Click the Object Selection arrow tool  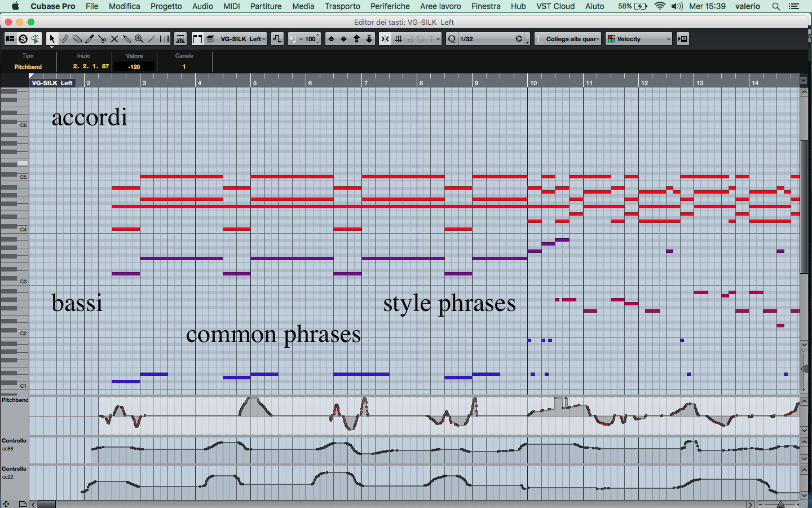(x=52, y=39)
